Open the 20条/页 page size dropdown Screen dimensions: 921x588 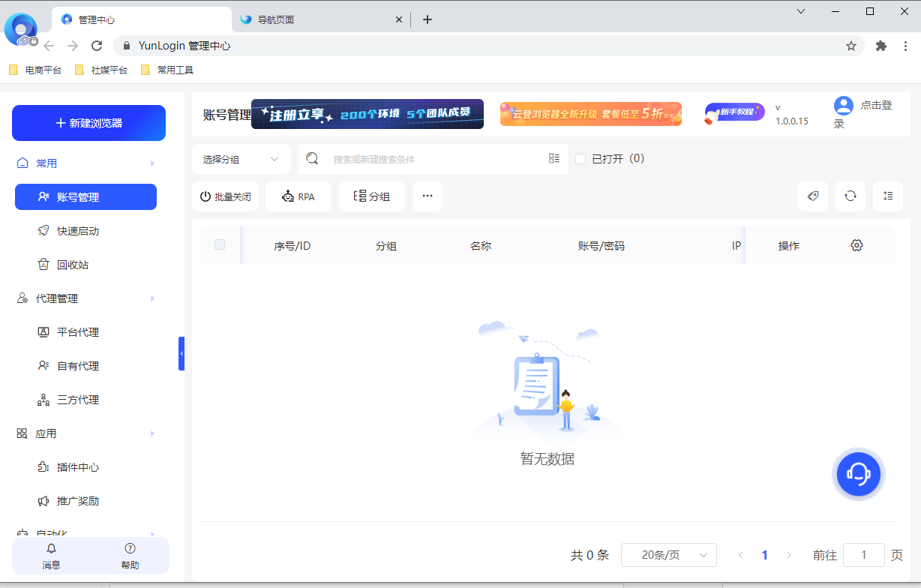click(x=668, y=555)
